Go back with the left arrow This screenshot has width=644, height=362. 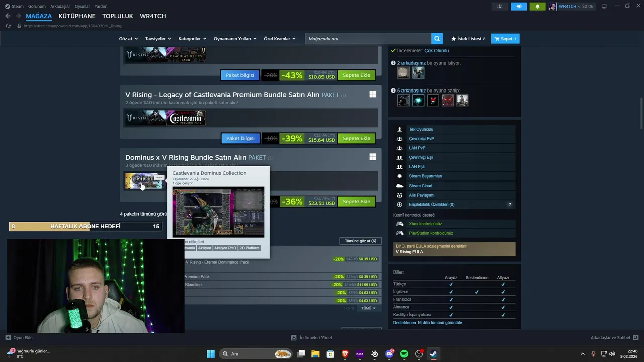tap(8, 16)
